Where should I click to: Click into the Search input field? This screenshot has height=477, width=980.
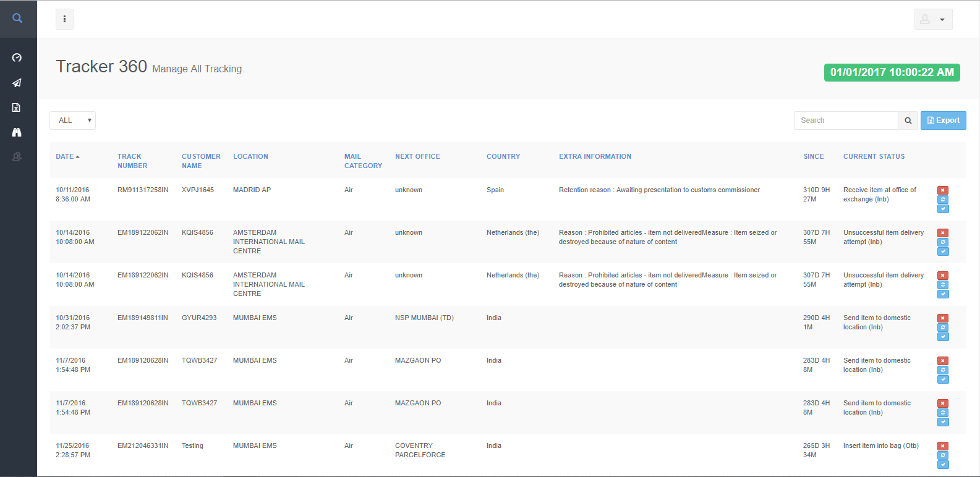(845, 120)
